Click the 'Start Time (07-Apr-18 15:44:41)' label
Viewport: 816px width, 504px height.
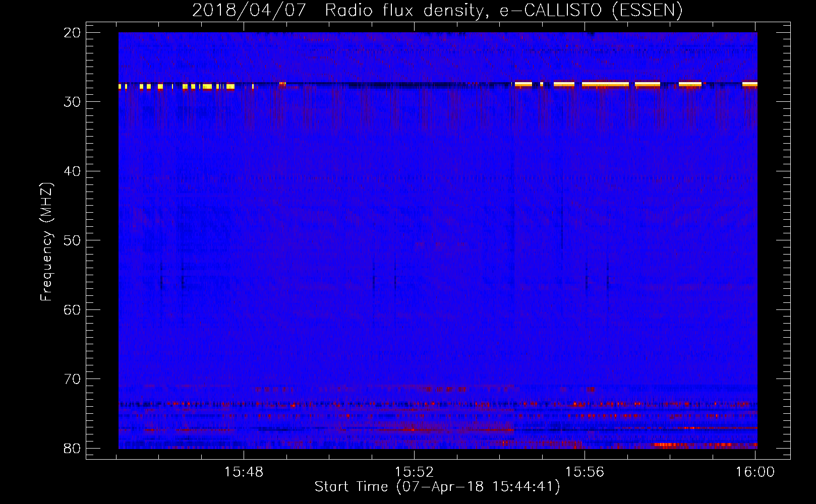pos(437,486)
